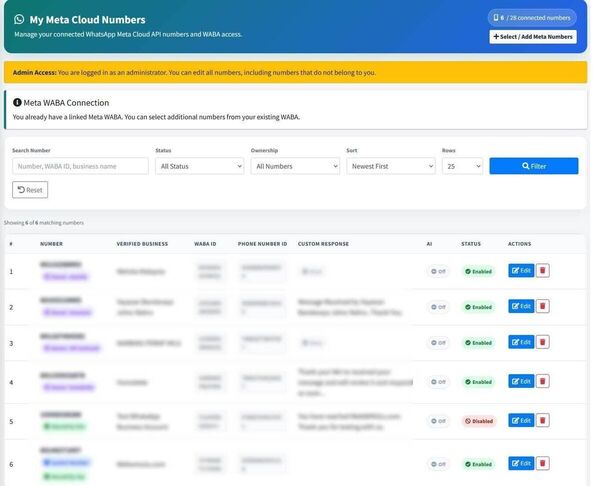The image size is (600, 486).
Task: Click the WABA ID column header
Action: pos(205,244)
